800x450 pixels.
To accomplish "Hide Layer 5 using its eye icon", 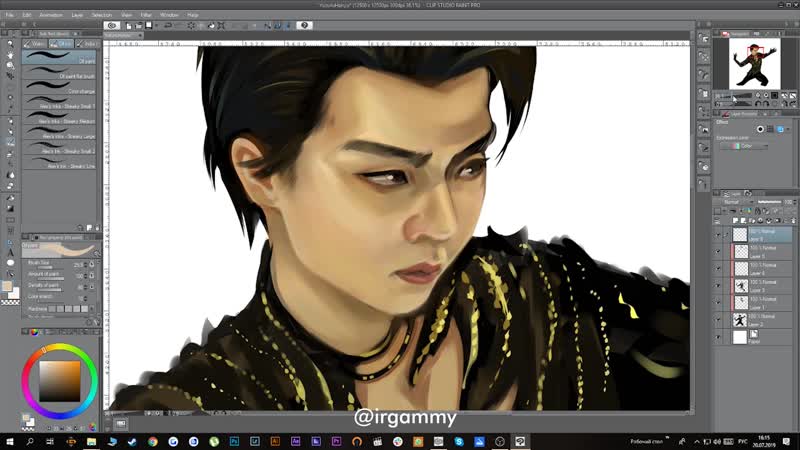I will click(x=718, y=252).
